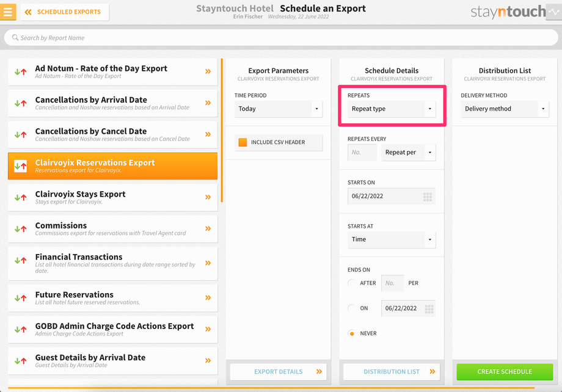
Task: Open the Repeat type dropdown
Action: (x=392, y=109)
